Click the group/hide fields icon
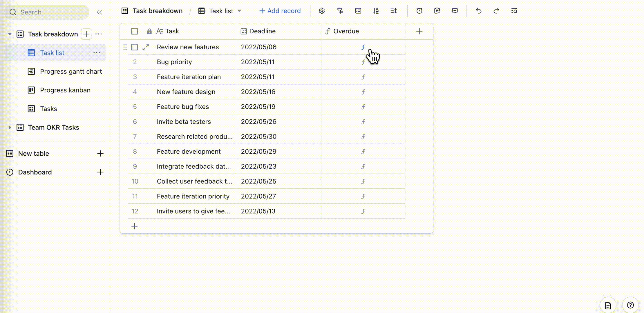Image resolution: width=644 pixels, height=313 pixels. pos(358,10)
